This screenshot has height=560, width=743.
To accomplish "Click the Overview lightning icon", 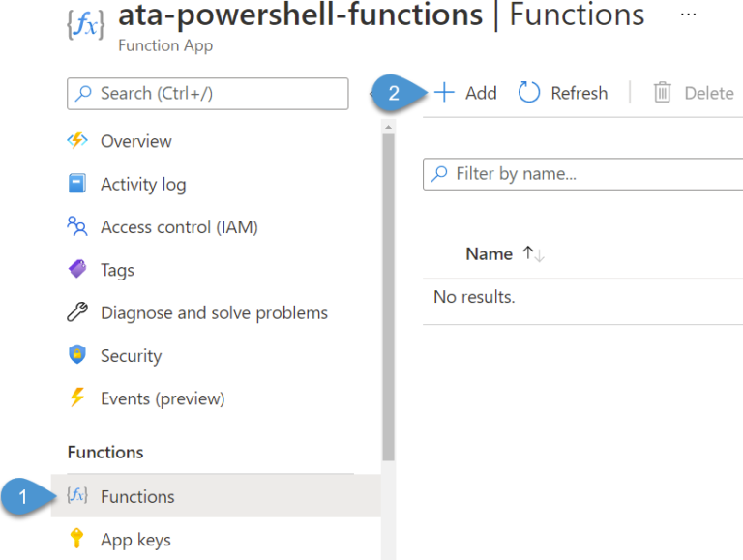I will pos(77,141).
